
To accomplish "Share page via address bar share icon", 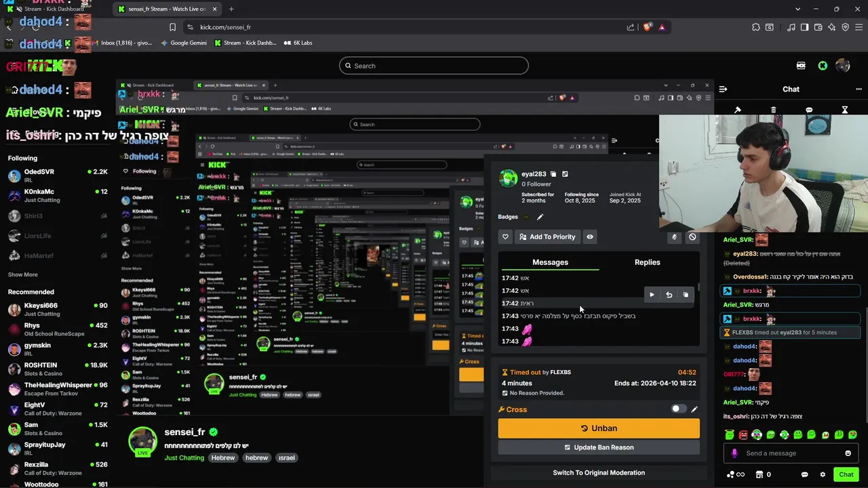I will pyautogui.click(x=631, y=27).
